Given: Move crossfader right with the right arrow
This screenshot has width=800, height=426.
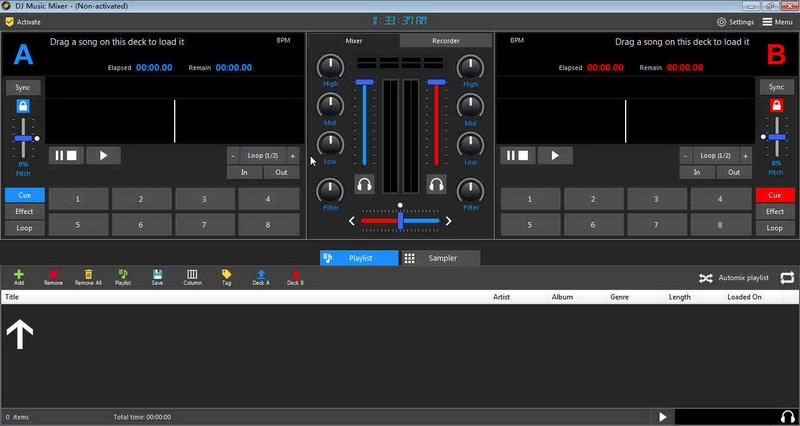Looking at the screenshot, I should [448, 221].
